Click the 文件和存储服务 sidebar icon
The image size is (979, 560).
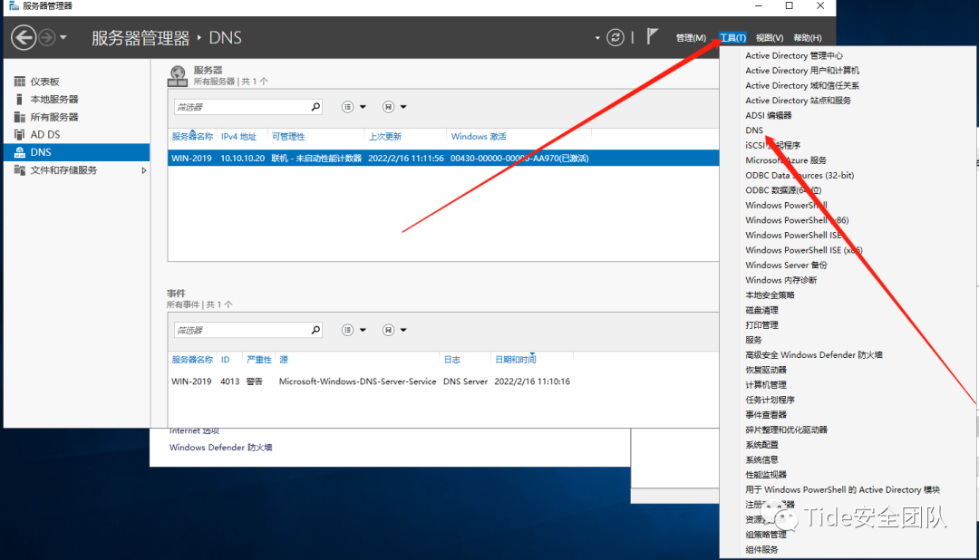(19, 169)
